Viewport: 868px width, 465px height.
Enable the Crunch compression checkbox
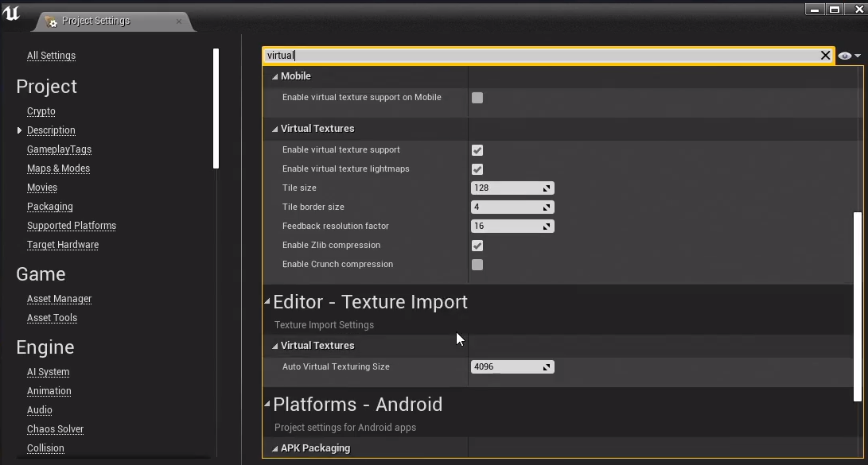pos(477,264)
